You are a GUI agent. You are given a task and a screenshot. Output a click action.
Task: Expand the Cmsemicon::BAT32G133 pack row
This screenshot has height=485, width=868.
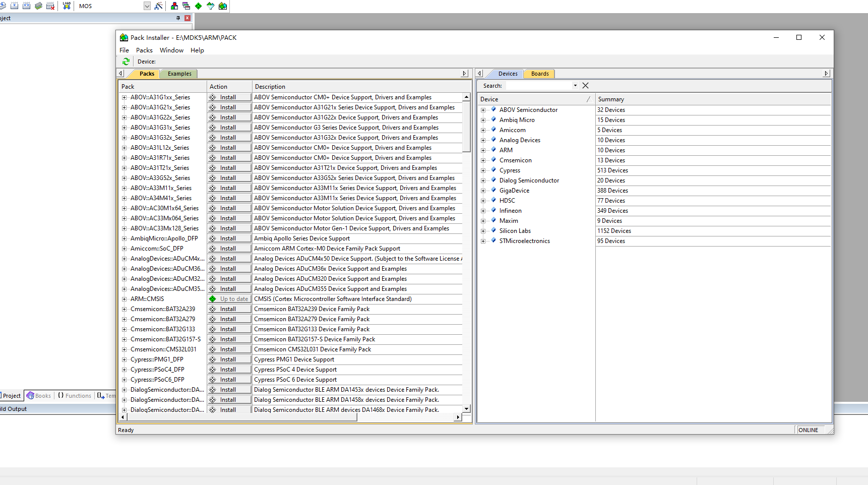[125, 329]
